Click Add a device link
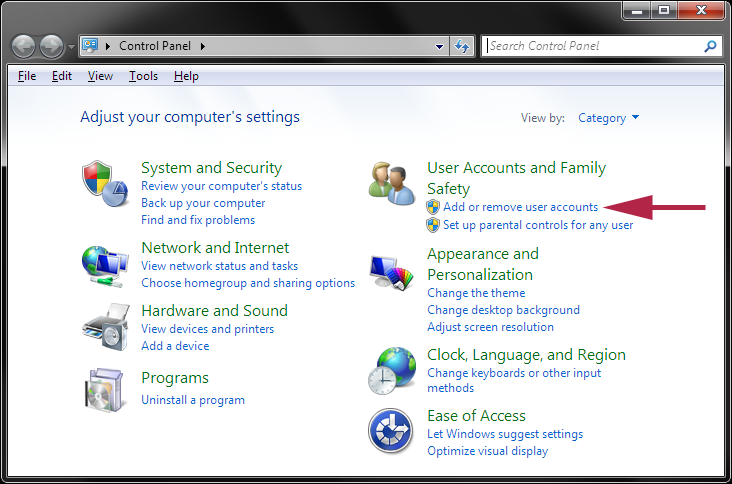 pyautogui.click(x=175, y=346)
